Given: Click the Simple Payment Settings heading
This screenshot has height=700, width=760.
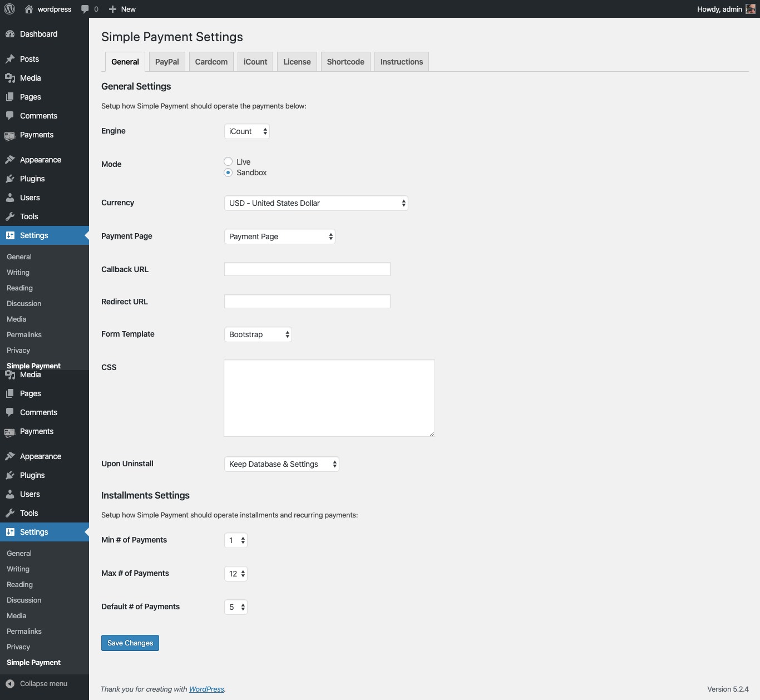Looking at the screenshot, I should click(x=172, y=37).
